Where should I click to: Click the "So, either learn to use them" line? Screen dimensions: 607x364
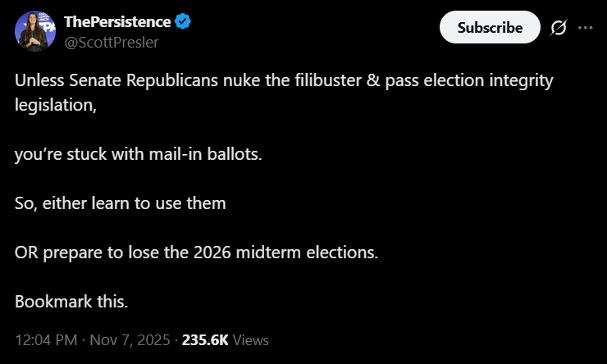(x=120, y=202)
